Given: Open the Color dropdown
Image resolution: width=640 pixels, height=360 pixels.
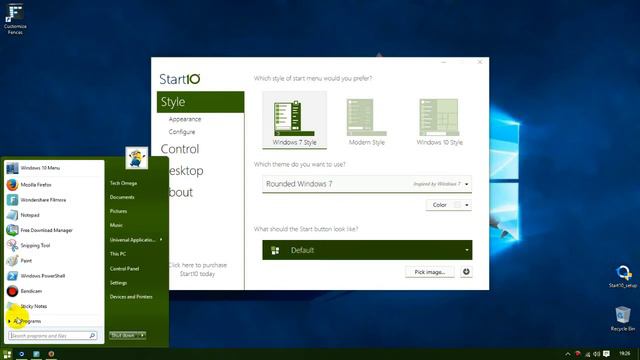Looking at the screenshot, I should click(449, 205).
